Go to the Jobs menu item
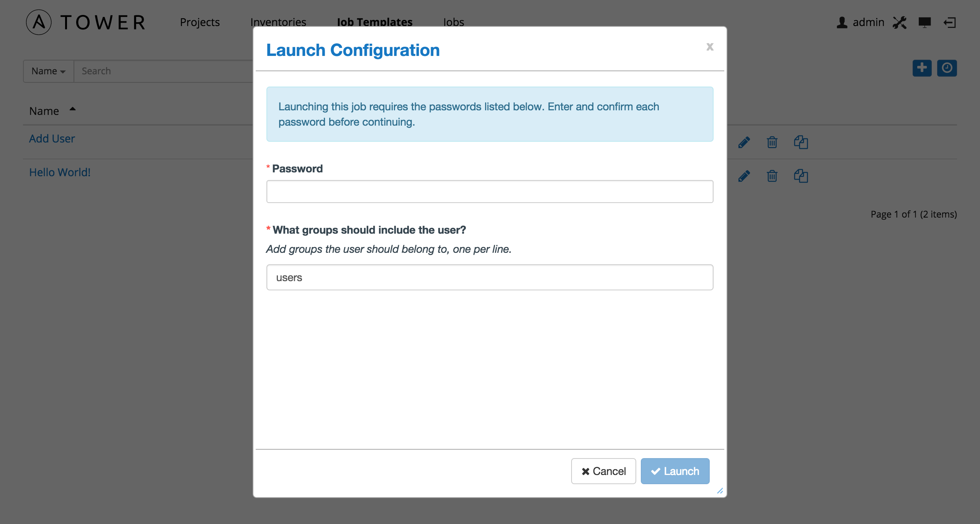Image resolution: width=980 pixels, height=524 pixels. pyautogui.click(x=454, y=22)
